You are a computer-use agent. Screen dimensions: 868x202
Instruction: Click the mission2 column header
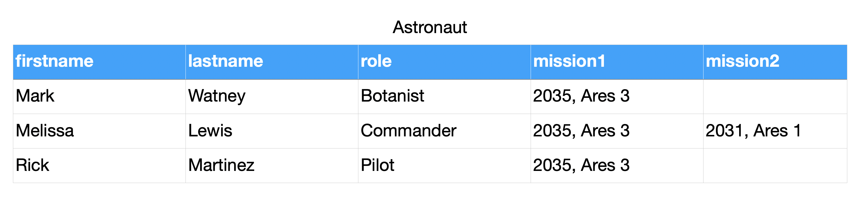(742, 61)
